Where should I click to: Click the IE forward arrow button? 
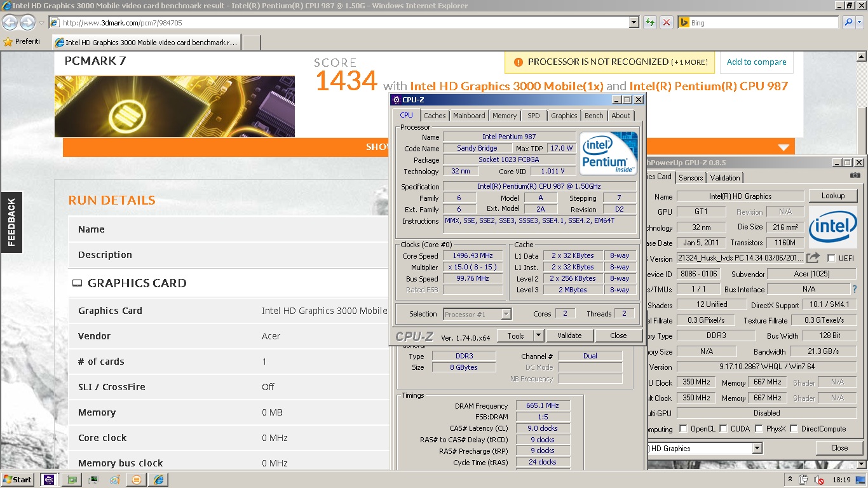27,23
